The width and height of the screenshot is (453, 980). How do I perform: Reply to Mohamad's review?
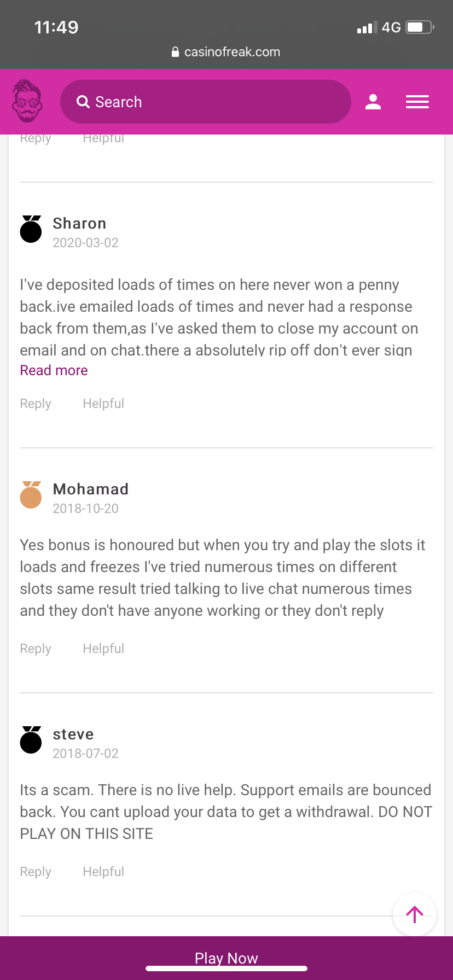click(x=36, y=649)
